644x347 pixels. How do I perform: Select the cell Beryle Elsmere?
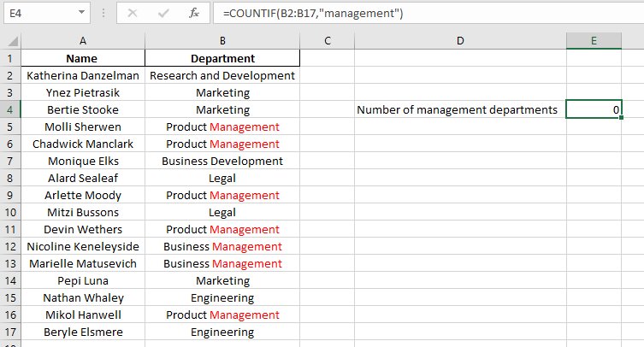(x=83, y=332)
